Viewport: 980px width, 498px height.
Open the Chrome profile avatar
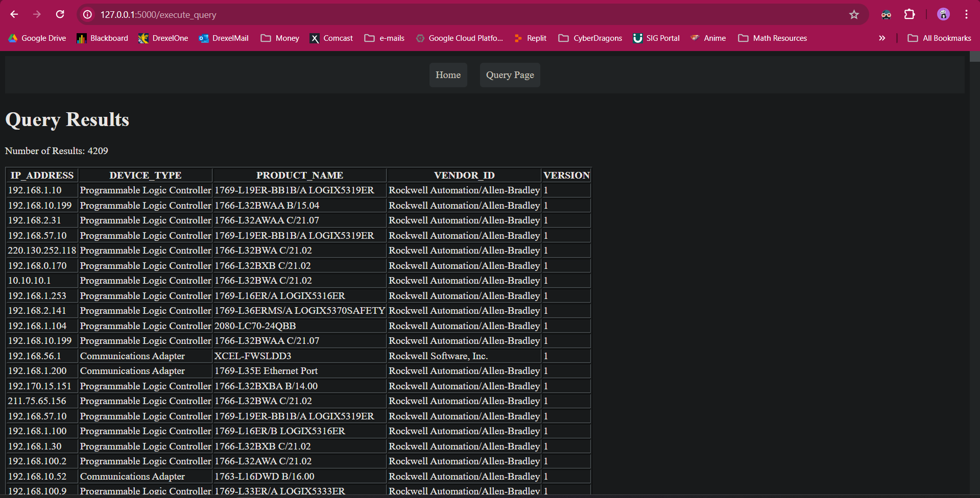(943, 14)
